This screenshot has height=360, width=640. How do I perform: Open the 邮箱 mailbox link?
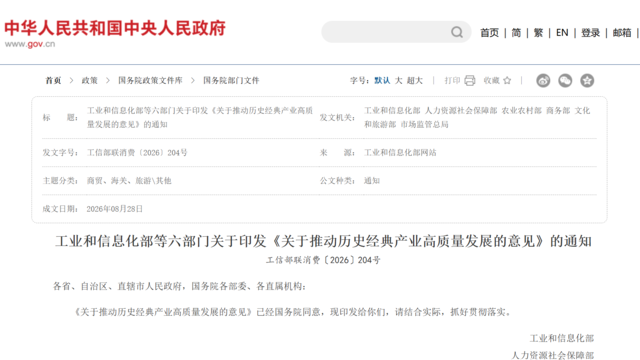(622, 33)
